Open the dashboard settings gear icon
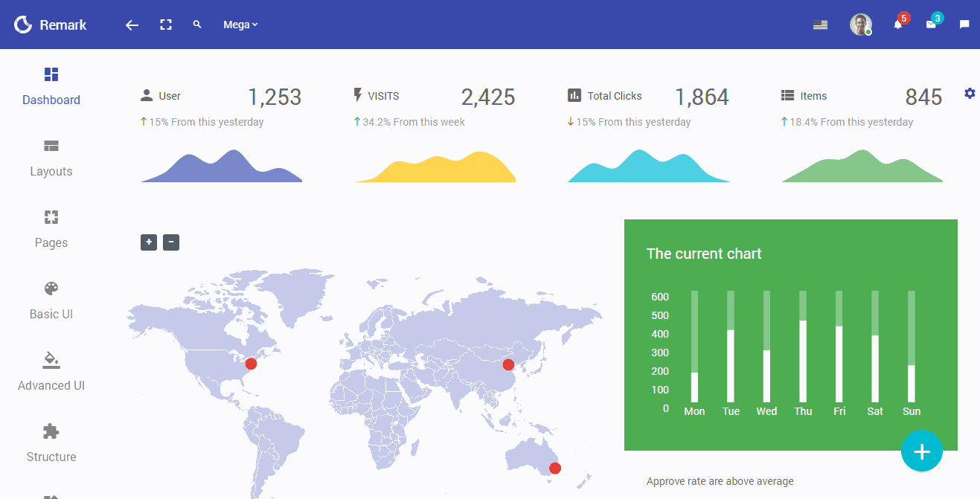Screen dimensions: 980x499 click(x=969, y=93)
